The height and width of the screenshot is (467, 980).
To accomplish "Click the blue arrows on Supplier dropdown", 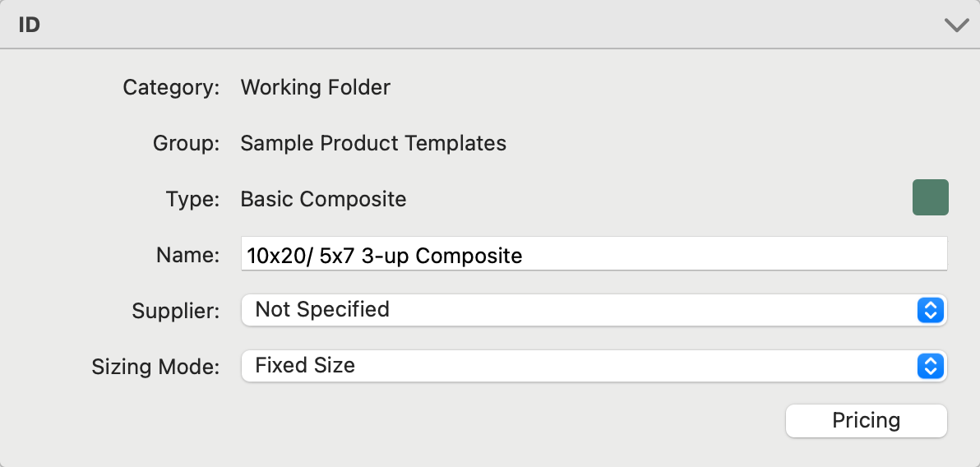I will coord(930,310).
